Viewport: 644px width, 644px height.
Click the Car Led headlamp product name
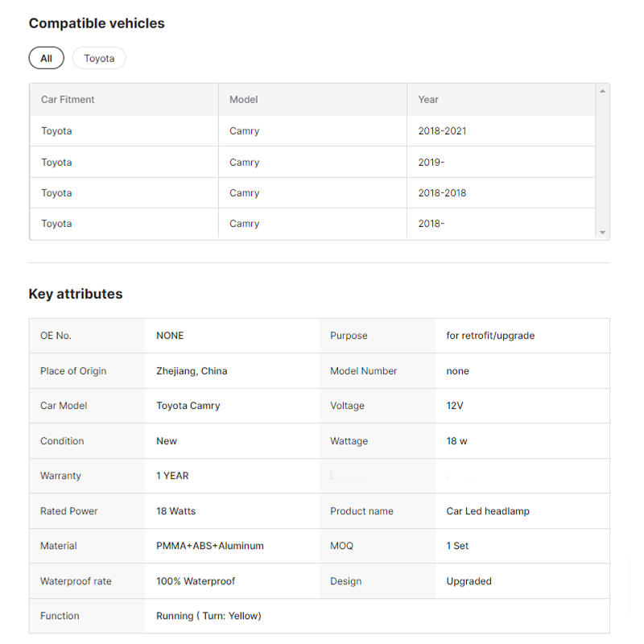coord(488,511)
